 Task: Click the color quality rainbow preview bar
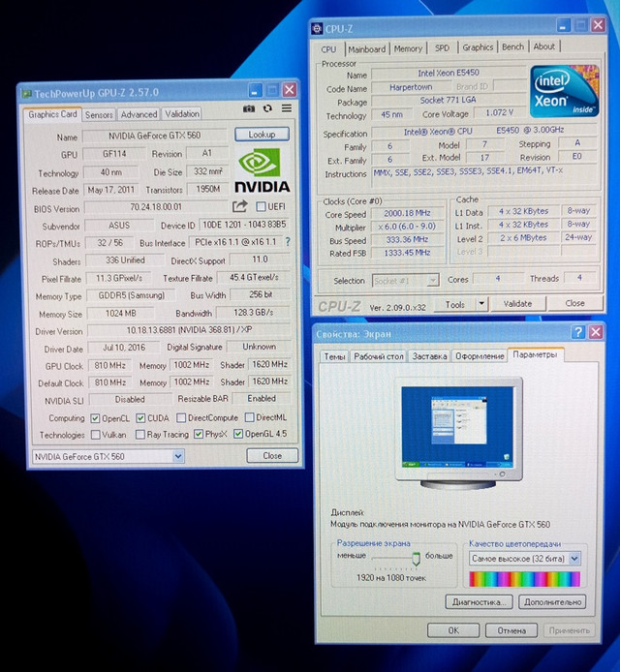[x=524, y=579]
